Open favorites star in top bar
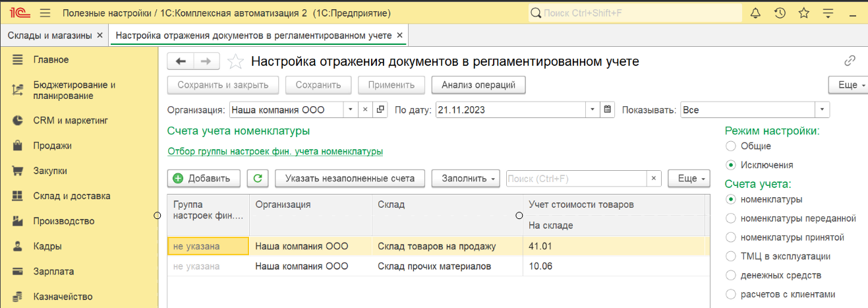868x308 pixels. point(803,13)
